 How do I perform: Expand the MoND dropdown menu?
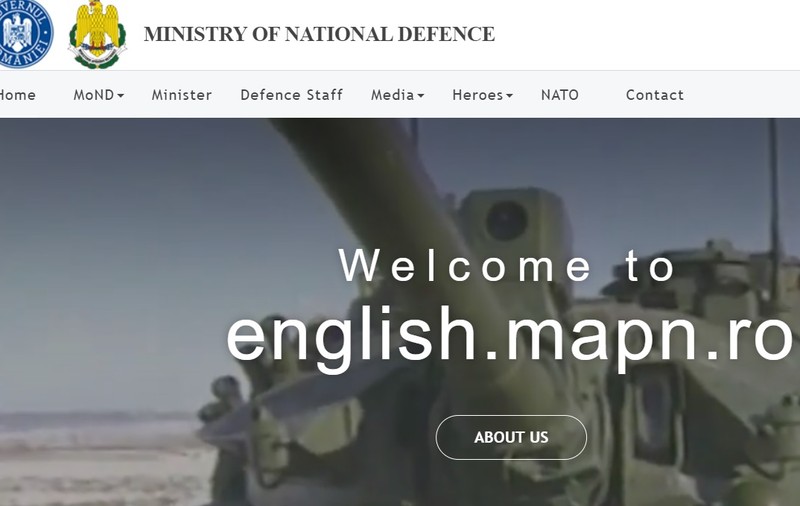98,95
